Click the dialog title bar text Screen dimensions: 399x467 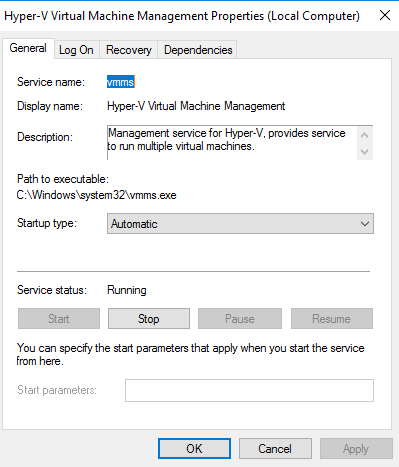[x=182, y=16]
